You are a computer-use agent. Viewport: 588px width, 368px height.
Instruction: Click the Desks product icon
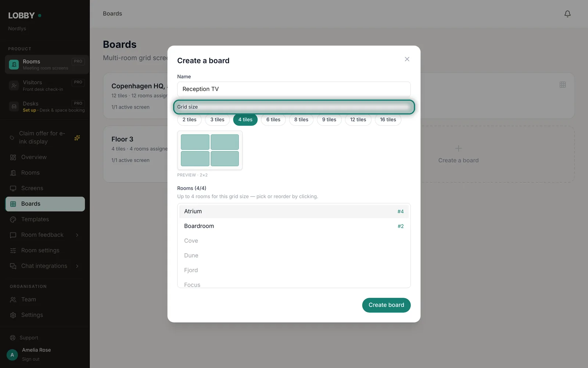click(14, 107)
